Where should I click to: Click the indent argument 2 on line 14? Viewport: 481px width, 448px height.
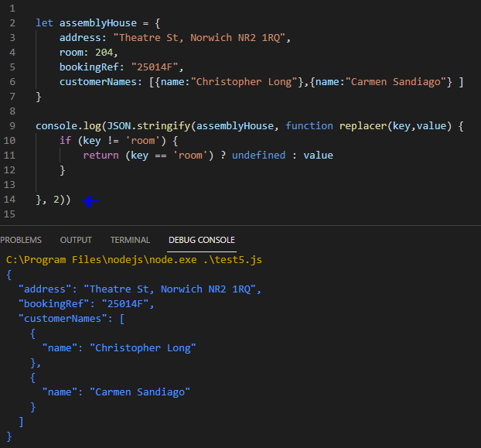click(x=56, y=200)
